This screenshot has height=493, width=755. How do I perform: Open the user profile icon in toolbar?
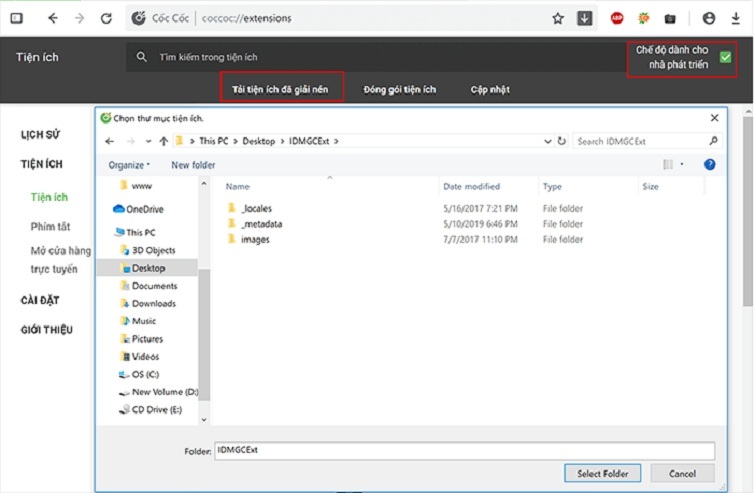point(709,18)
